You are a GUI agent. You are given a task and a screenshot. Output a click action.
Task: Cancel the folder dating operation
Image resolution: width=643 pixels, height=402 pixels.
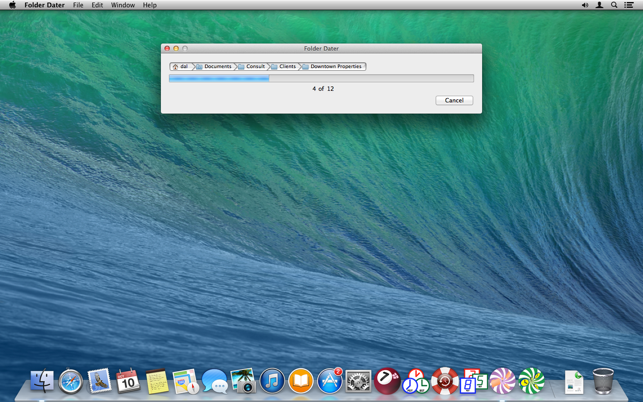[454, 100]
